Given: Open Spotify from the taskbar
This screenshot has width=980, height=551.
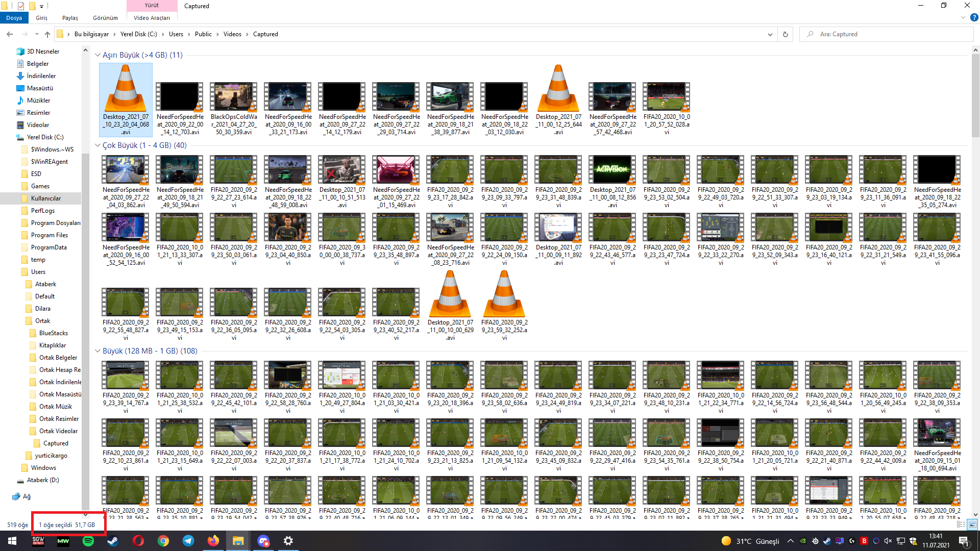Looking at the screenshot, I should (x=88, y=541).
